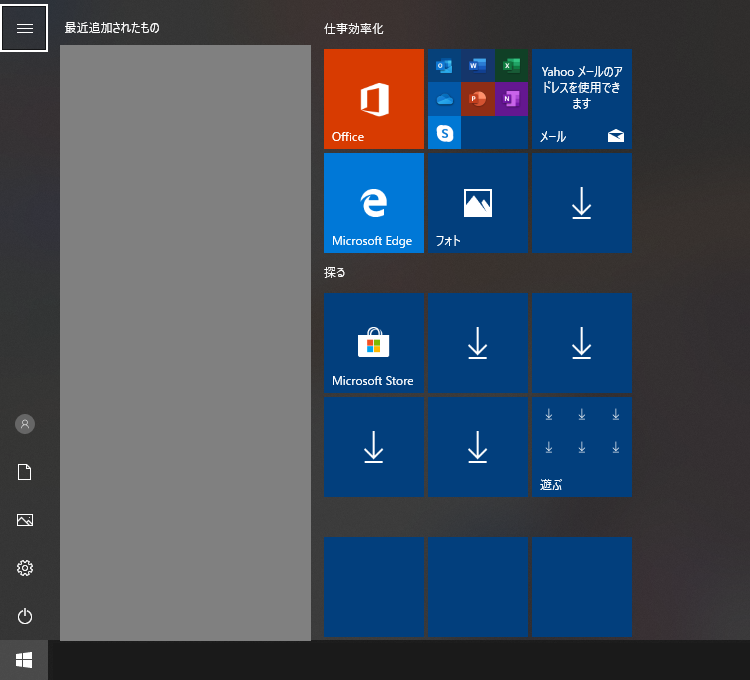
Task: Open the Office tile
Action: point(374,99)
